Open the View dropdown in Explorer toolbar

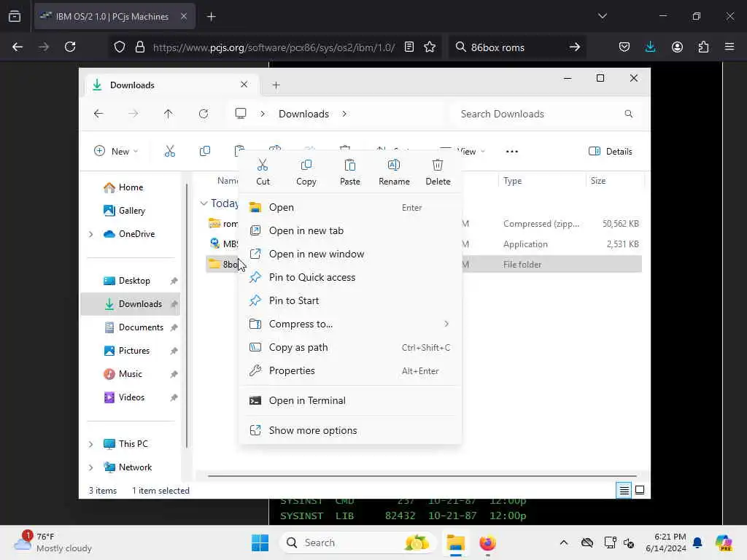471,152
